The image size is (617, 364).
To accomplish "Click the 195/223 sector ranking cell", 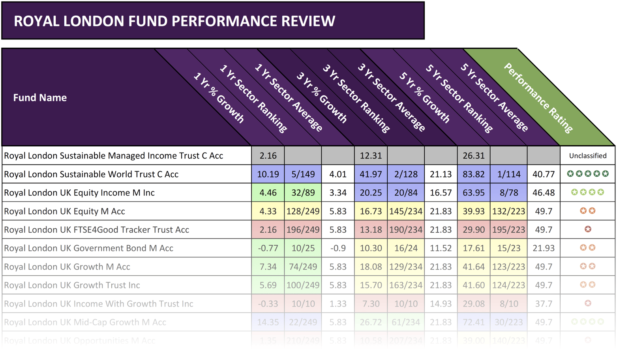I will [x=509, y=230].
